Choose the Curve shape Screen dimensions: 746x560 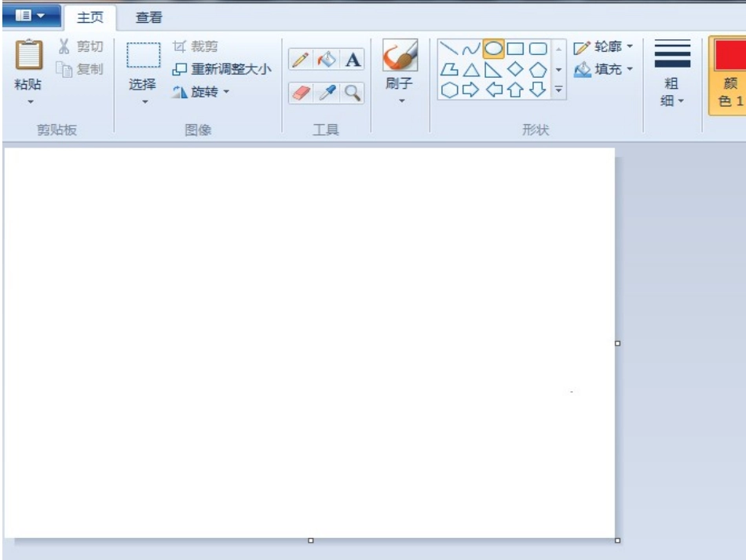(x=471, y=49)
